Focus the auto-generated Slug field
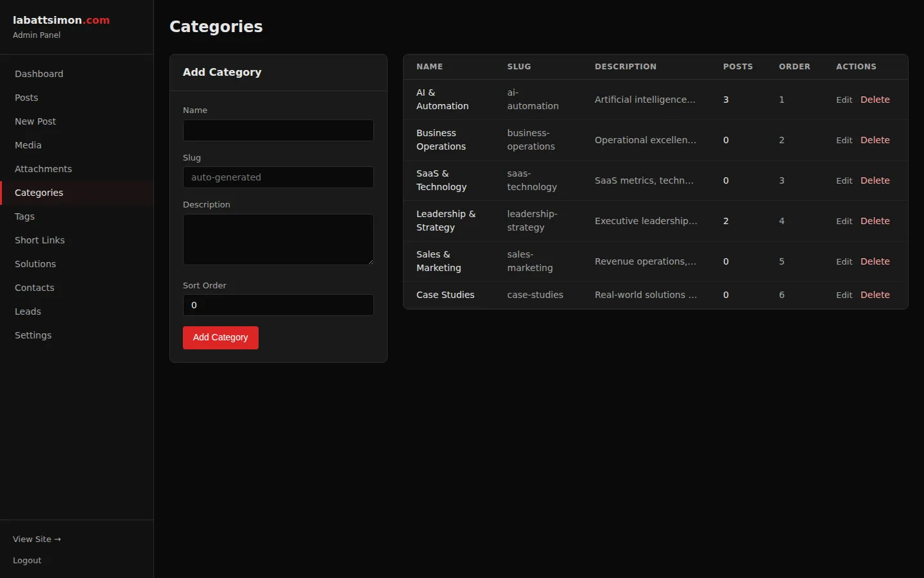Viewport: 924px width, 578px height. coord(278,177)
